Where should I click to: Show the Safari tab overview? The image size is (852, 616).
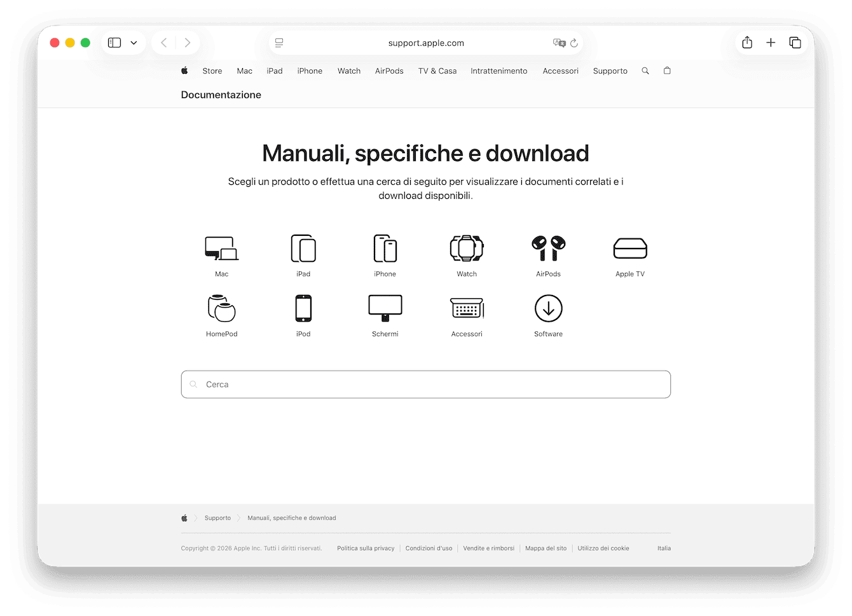point(795,43)
